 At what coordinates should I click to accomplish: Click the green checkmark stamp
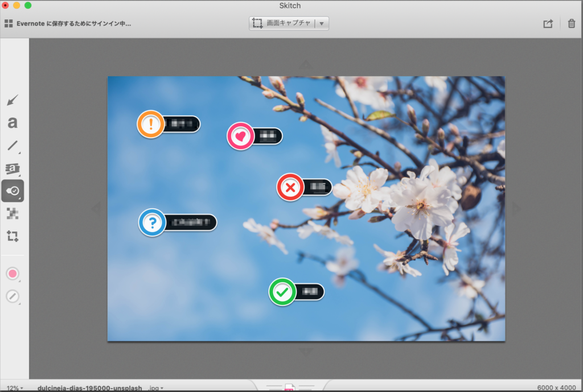(282, 292)
